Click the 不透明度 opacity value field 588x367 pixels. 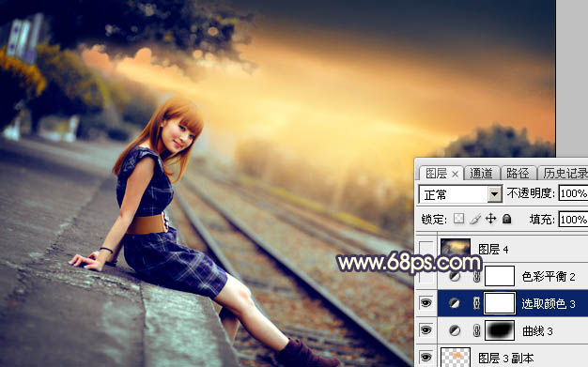click(x=573, y=193)
